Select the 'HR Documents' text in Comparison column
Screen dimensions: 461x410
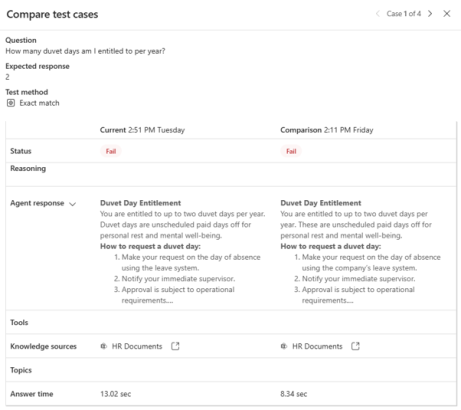317,346
